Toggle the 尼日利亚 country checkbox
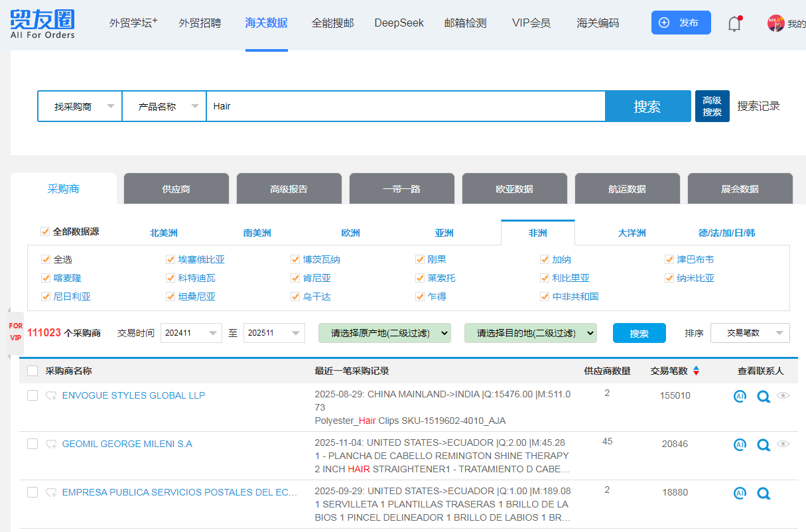This screenshot has height=532, width=806. 46,297
